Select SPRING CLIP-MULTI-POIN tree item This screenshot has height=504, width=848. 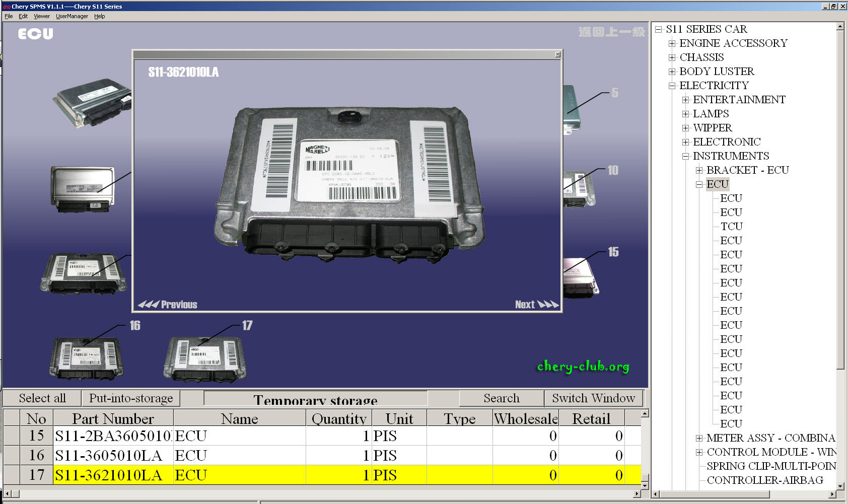click(771, 466)
